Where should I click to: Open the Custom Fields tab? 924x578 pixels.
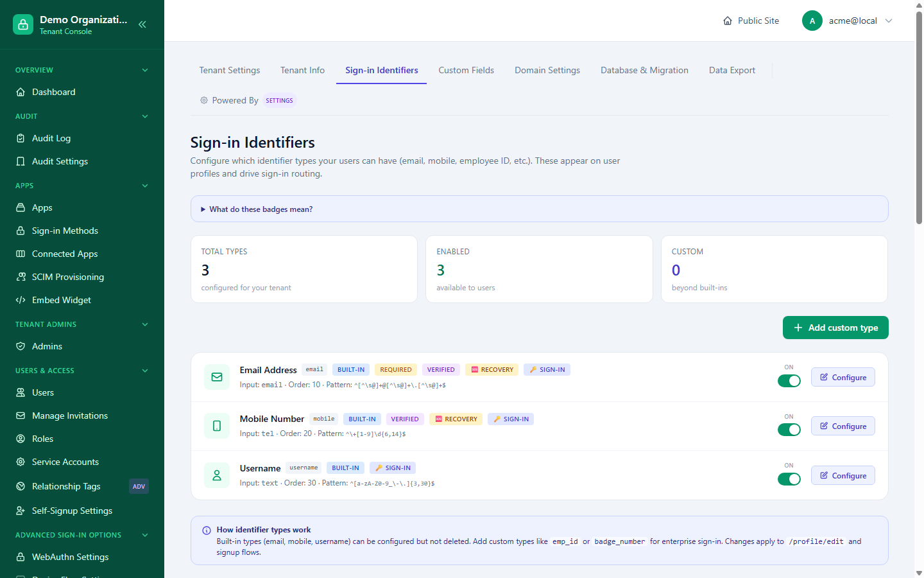(x=466, y=70)
